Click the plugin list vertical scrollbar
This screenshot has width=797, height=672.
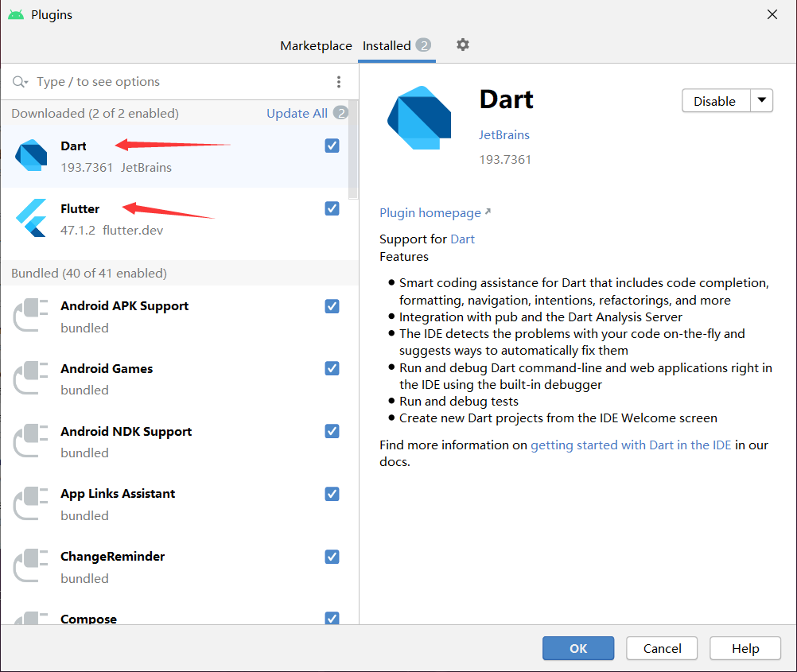pos(352,150)
